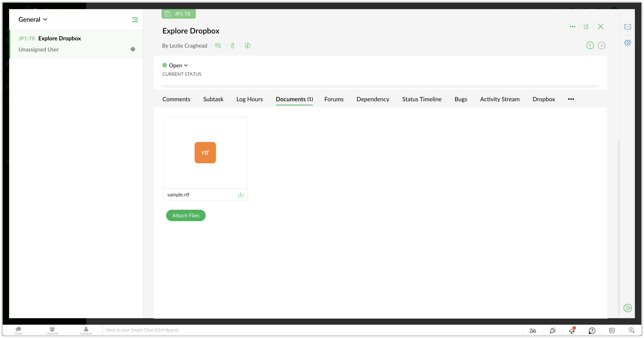Expand the General dropdown
644x338 pixels.
(33, 20)
